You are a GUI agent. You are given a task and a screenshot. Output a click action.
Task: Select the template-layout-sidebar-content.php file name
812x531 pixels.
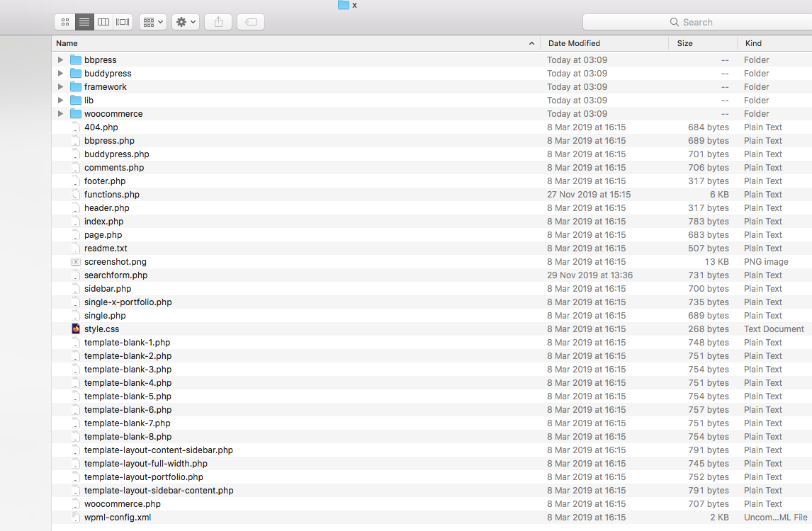click(159, 491)
